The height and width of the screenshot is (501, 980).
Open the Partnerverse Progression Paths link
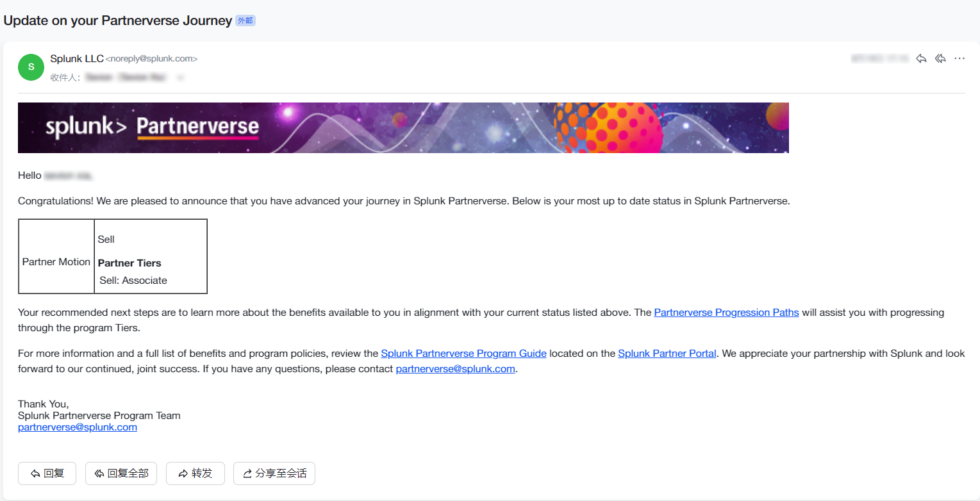pyautogui.click(x=726, y=312)
